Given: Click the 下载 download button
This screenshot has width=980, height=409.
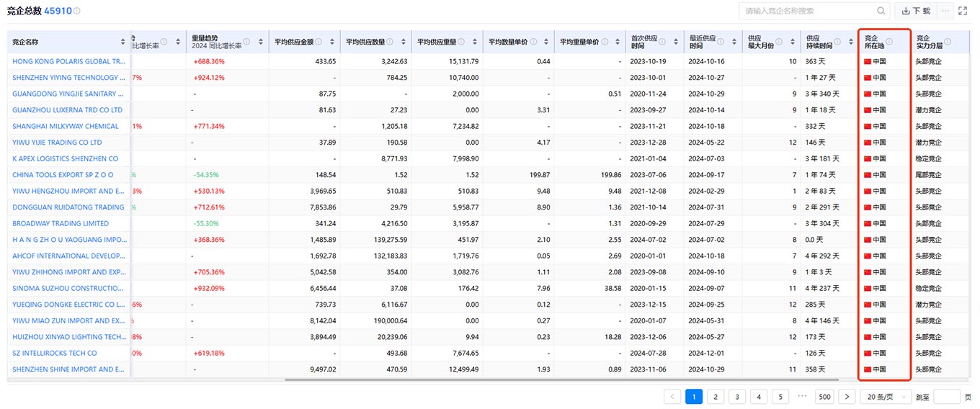Looking at the screenshot, I should (915, 11).
